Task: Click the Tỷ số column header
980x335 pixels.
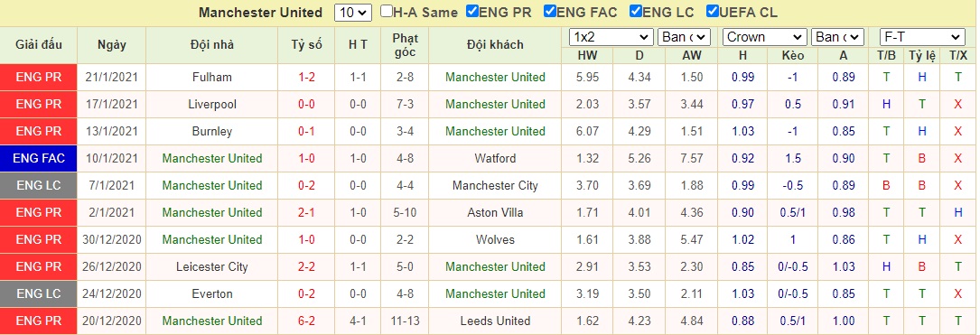Action: [x=307, y=45]
